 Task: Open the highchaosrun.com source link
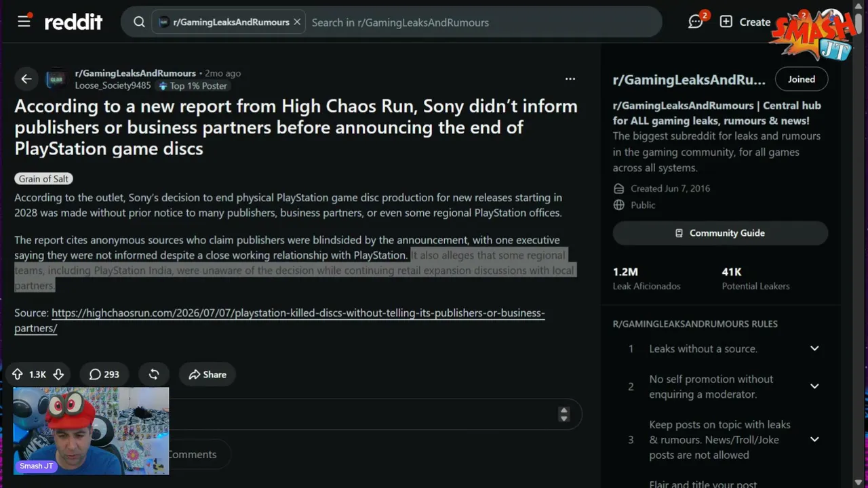tap(279, 321)
